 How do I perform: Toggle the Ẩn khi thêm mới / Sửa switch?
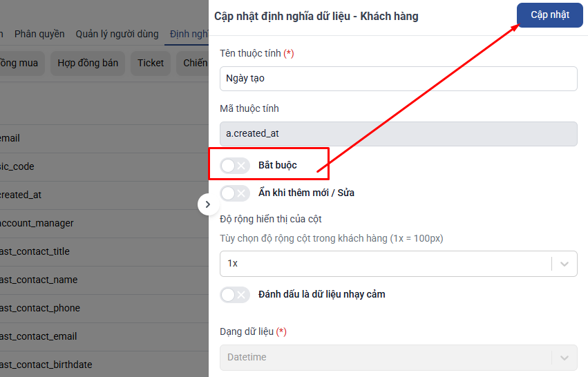(235, 193)
